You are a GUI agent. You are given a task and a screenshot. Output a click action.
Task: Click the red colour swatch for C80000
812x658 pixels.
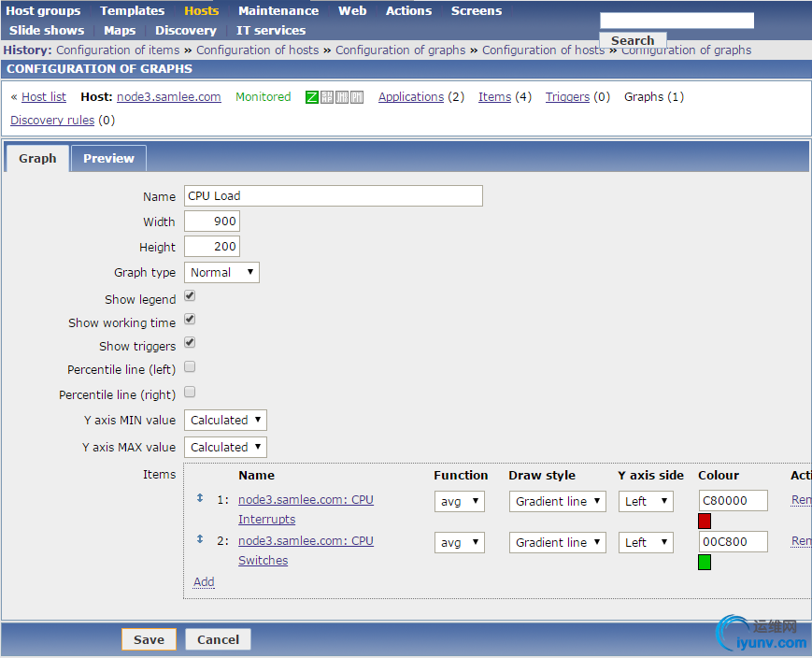705,521
